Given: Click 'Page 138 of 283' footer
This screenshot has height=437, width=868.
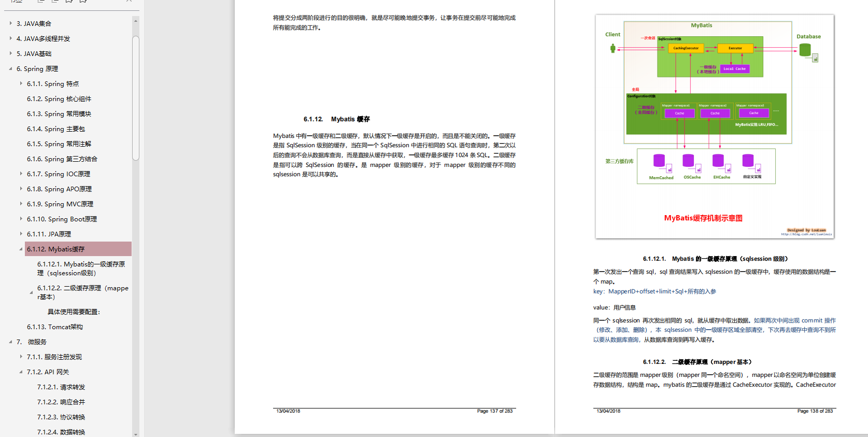Looking at the screenshot, I should tap(815, 411).
